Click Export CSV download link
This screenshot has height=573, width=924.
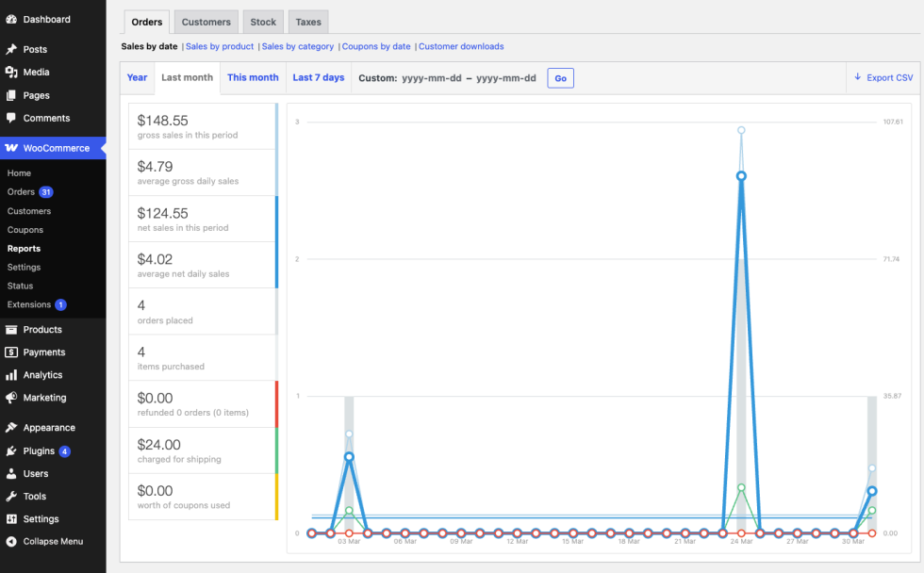coord(883,77)
